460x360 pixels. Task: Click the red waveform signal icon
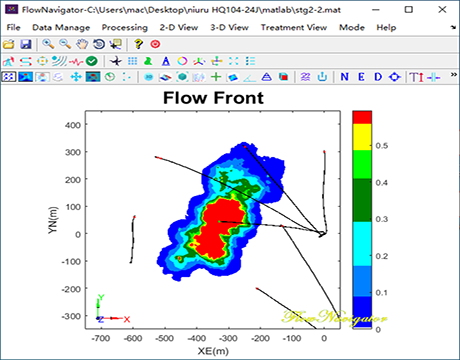point(76,61)
